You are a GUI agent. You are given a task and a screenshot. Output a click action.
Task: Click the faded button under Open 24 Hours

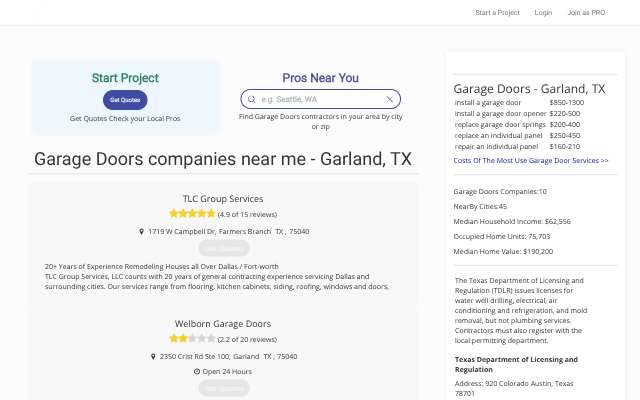(x=224, y=388)
